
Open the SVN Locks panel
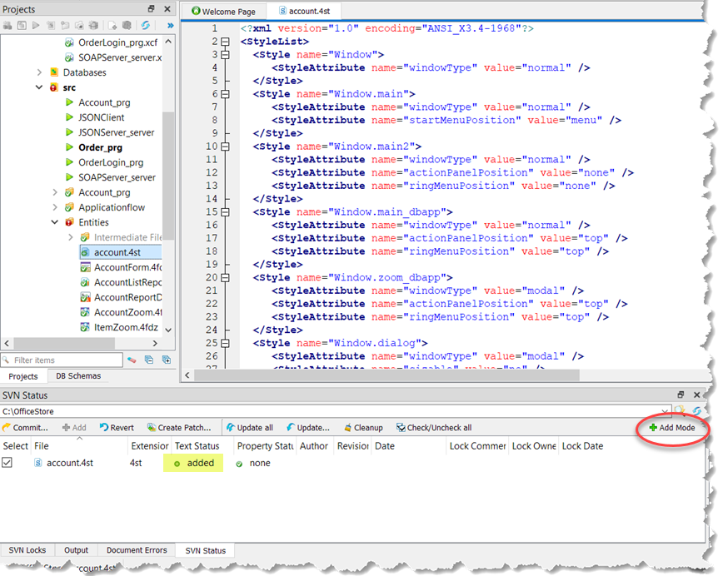27,550
